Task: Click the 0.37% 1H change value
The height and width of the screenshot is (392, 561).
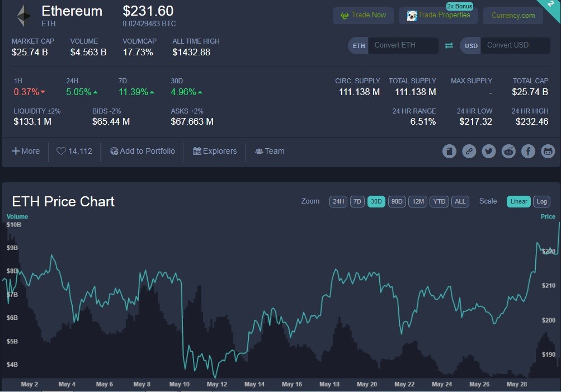Action: point(26,92)
